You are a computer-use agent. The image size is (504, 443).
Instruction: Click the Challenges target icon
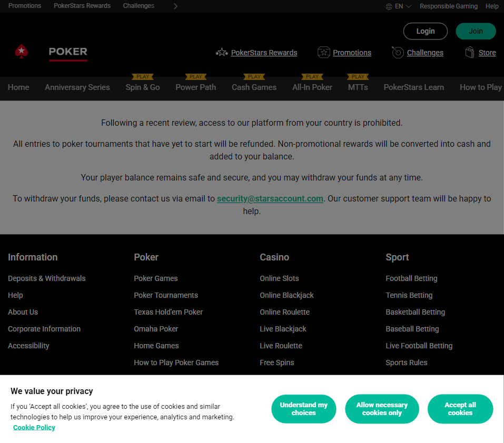[x=398, y=52]
